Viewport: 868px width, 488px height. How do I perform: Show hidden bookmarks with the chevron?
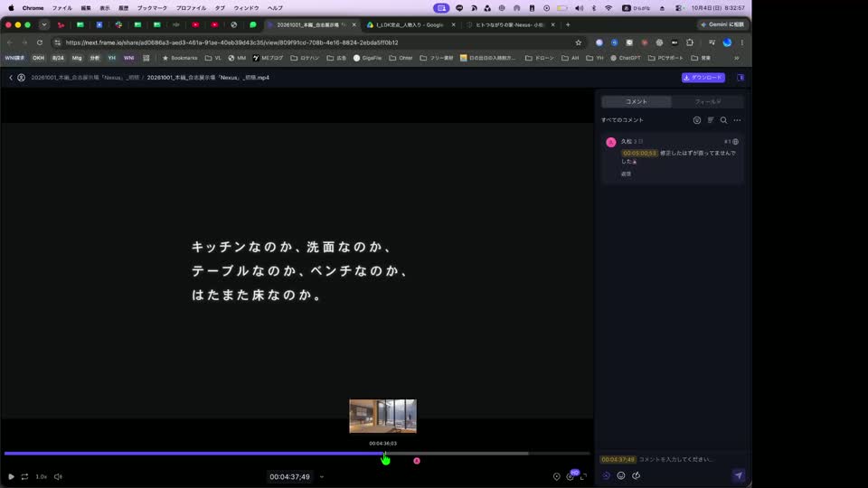pyautogui.click(x=737, y=58)
